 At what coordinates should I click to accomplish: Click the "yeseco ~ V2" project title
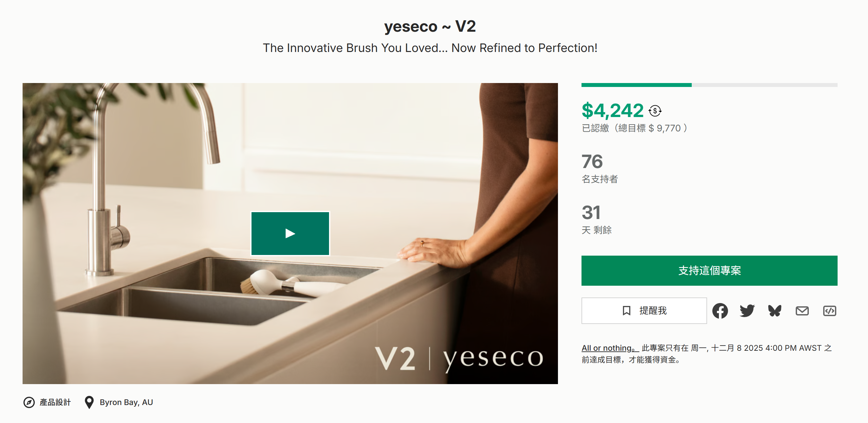tap(430, 26)
